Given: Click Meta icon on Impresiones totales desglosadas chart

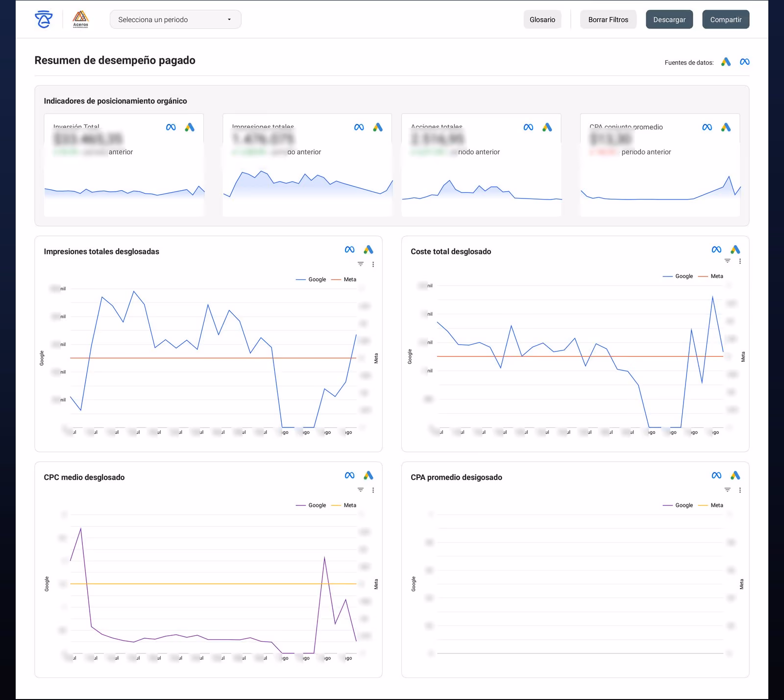Looking at the screenshot, I should [x=350, y=250].
